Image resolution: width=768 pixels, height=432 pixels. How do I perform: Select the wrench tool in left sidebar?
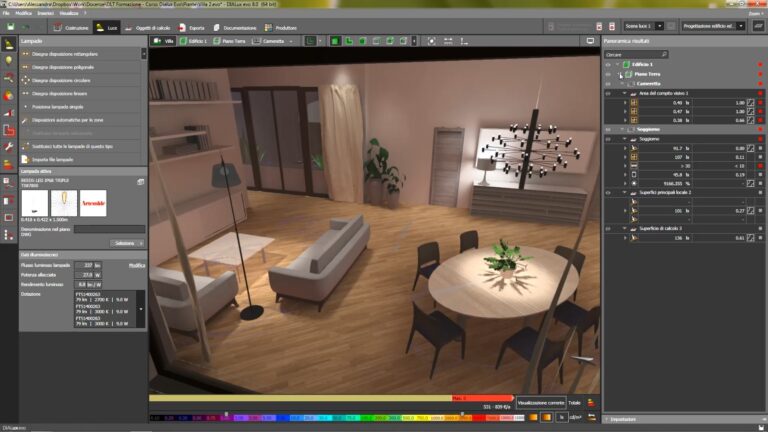pyautogui.click(x=9, y=148)
